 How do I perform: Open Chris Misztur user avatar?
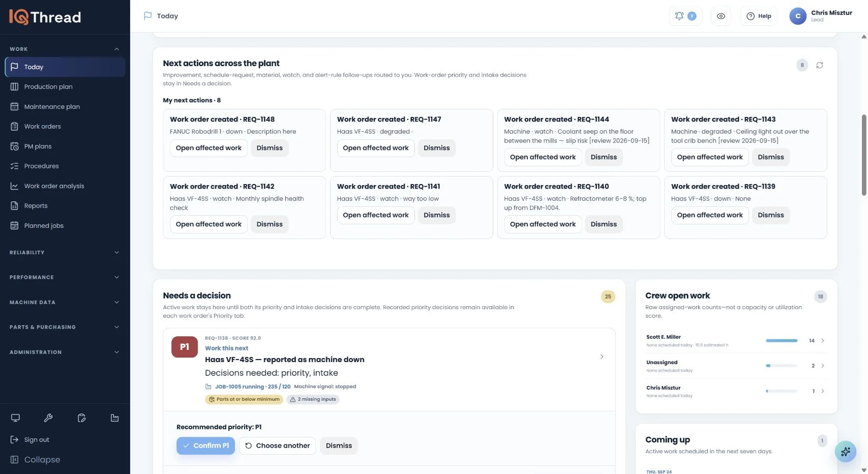pyautogui.click(x=797, y=16)
